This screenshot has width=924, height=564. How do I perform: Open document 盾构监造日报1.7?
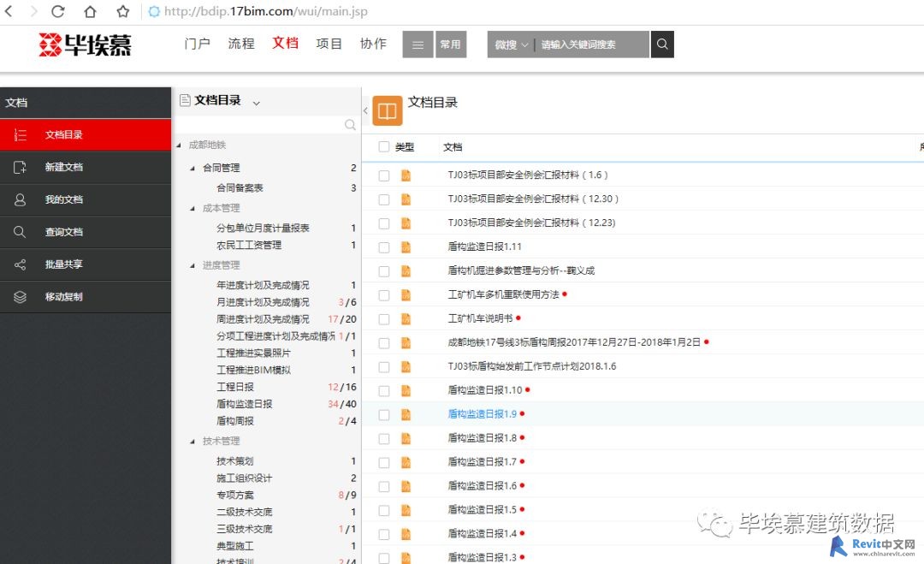coord(482,462)
